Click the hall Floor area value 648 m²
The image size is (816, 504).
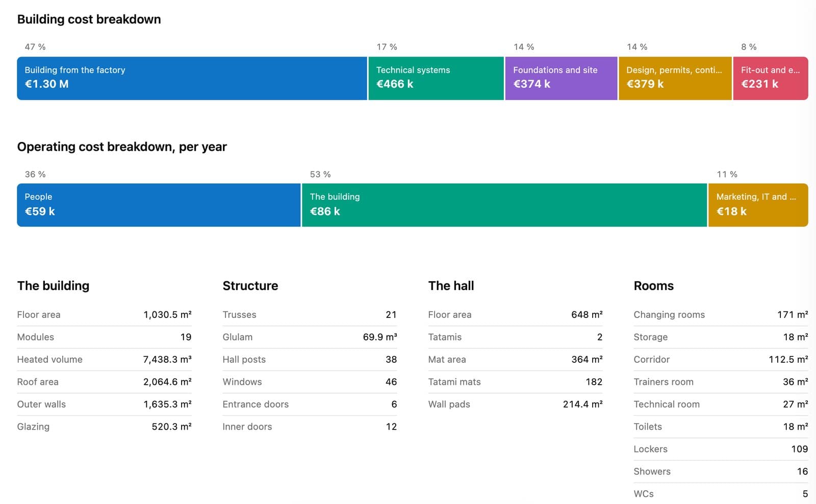click(587, 314)
